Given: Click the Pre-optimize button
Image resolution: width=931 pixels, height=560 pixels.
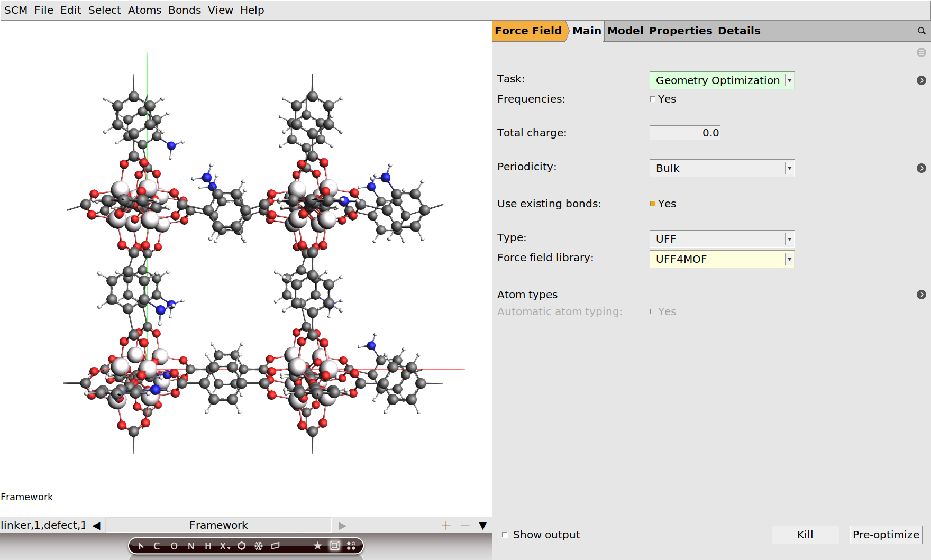Looking at the screenshot, I should pos(886,535).
